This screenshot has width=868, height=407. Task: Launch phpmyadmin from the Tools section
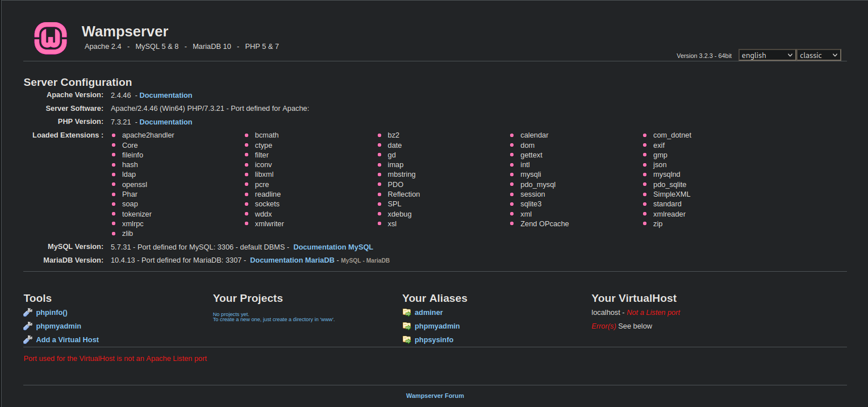(x=59, y=326)
